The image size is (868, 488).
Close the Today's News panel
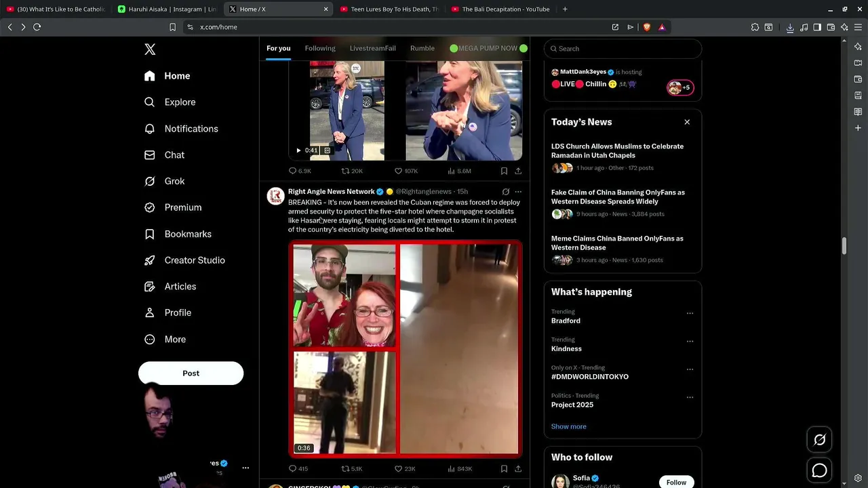pos(687,122)
